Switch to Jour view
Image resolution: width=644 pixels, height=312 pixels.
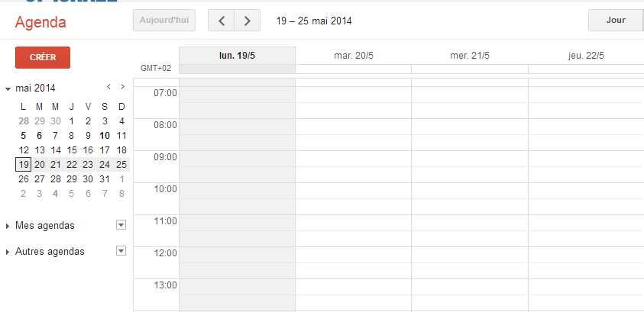[x=616, y=21]
